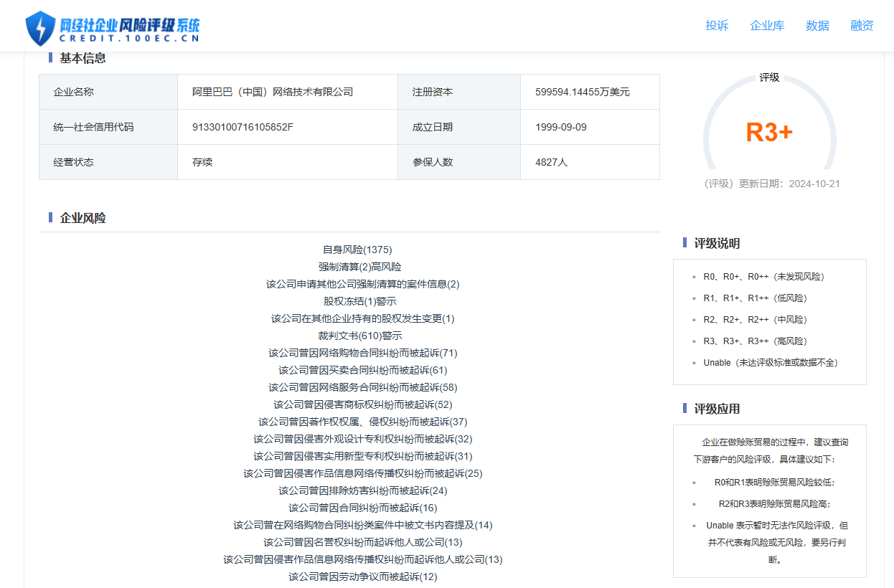Screen dimensions: 894x588
Task: Click the credit code 91330100716105852F
Action: (x=243, y=127)
